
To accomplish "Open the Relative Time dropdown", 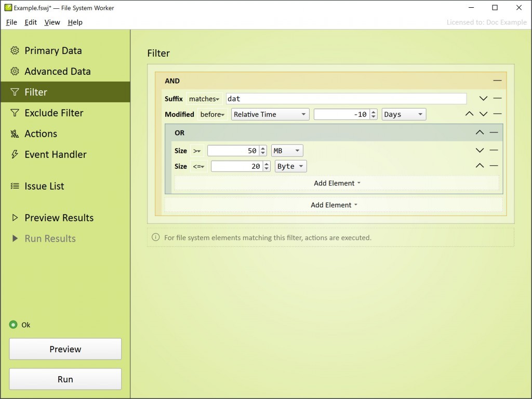I will [x=270, y=114].
